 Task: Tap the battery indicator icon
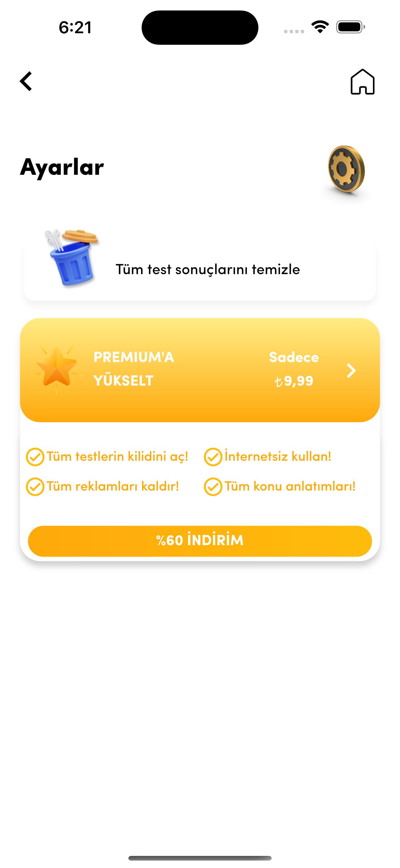click(350, 27)
